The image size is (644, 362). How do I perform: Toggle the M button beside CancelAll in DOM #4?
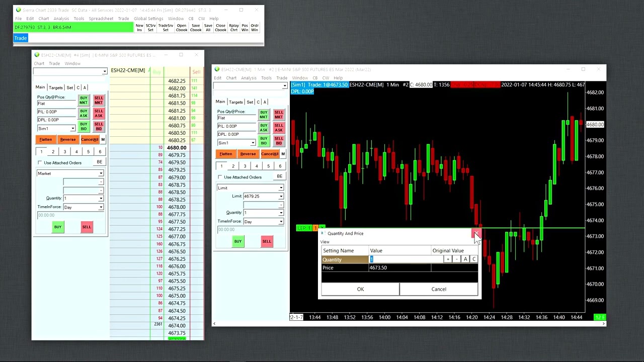click(x=103, y=140)
